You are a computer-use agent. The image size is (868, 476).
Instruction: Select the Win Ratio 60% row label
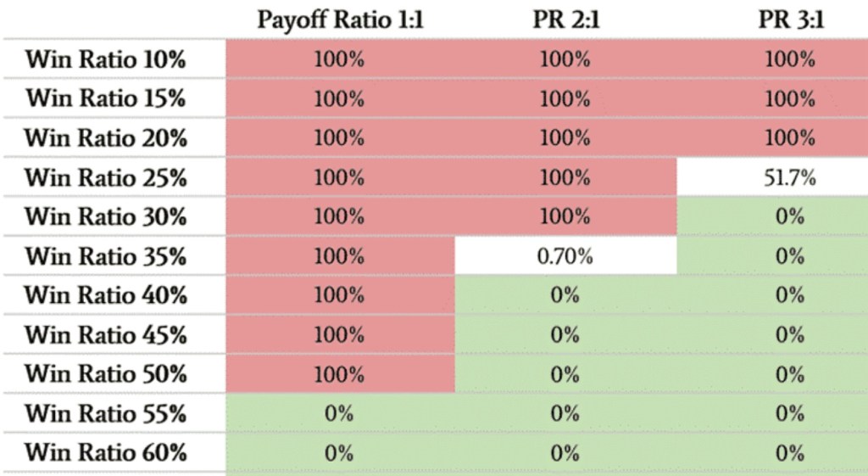point(106,452)
